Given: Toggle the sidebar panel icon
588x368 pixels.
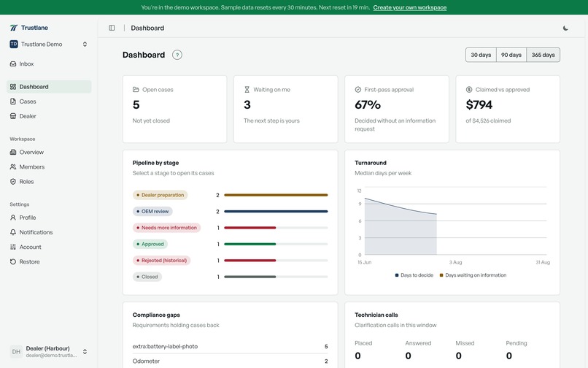Looking at the screenshot, I should click(x=112, y=28).
